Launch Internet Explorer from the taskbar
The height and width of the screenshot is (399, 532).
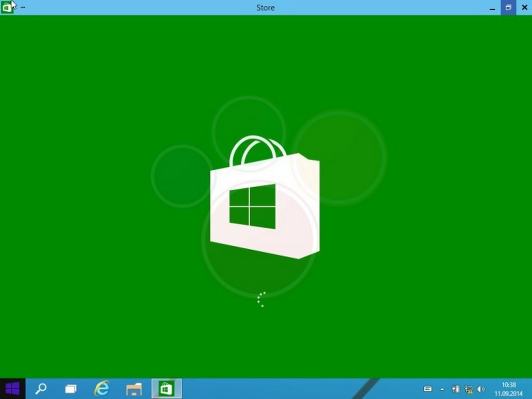102,388
